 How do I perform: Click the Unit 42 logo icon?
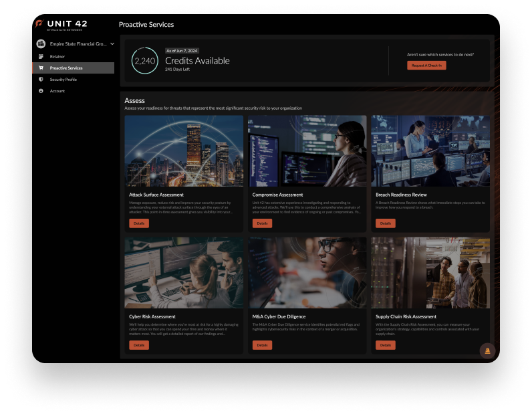(x=39, y=23)
